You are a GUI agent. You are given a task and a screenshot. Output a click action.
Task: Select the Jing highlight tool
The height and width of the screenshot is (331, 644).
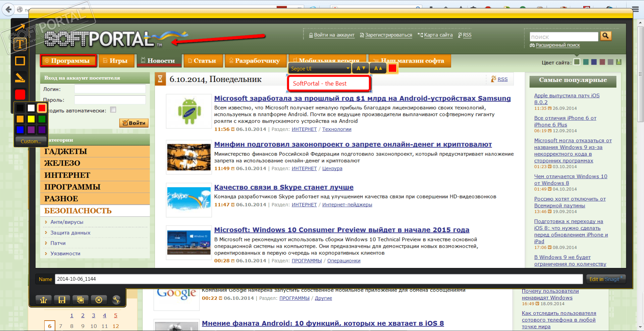coord(20,78)
